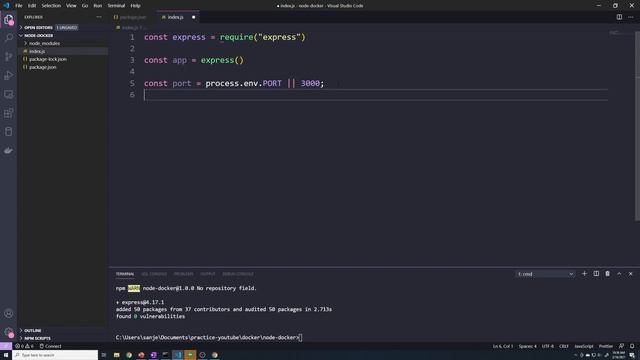Expand the Outline section

[32, 330]
